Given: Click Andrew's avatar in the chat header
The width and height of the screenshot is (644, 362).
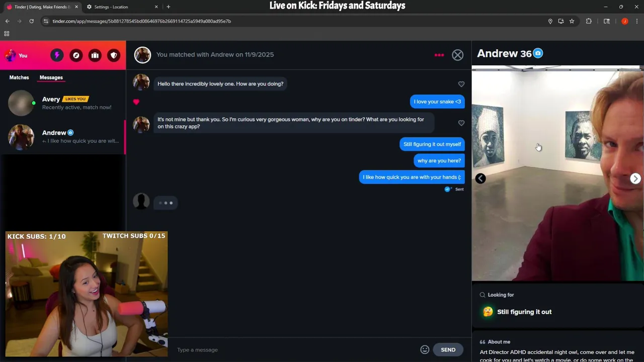Looking at the screenshot, I should [142, 55].
